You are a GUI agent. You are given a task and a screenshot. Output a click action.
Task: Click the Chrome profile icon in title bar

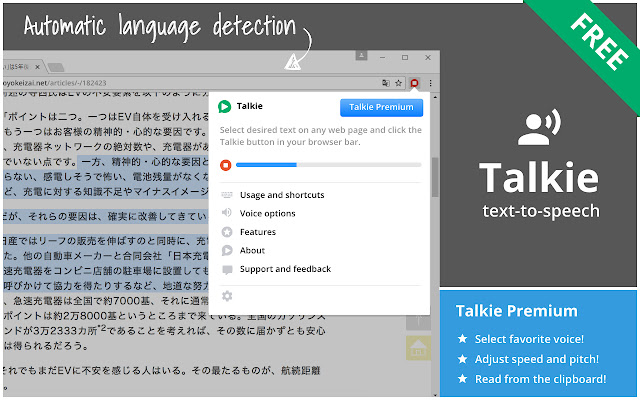click(361, 55)
